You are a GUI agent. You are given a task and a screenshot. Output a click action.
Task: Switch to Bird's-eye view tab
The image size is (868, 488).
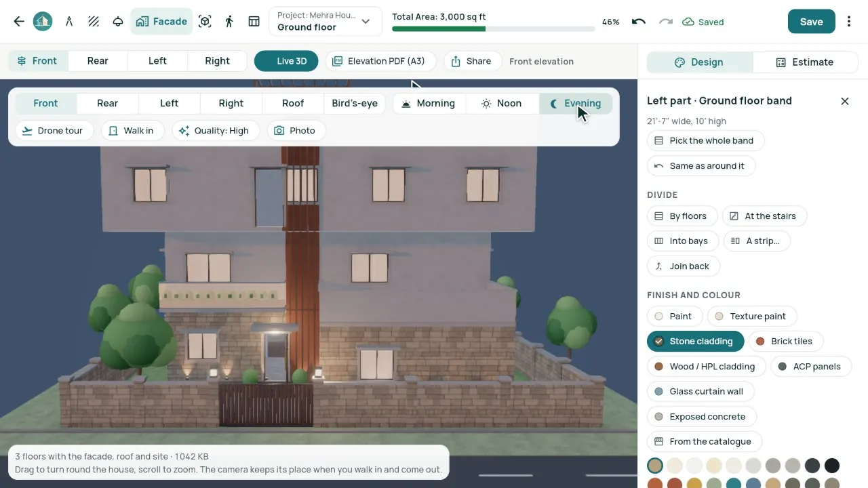pyautogui.click(x=355, y=104)
